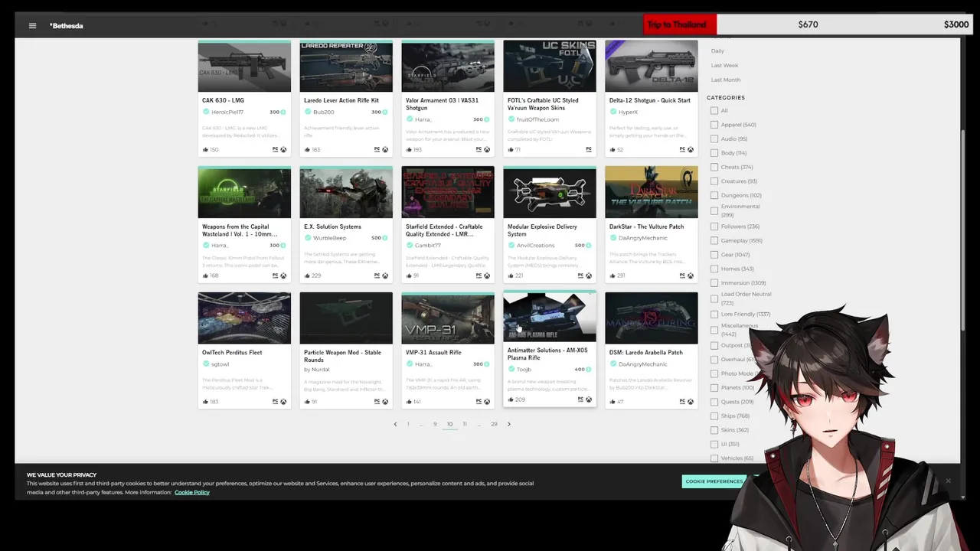
Task: Click credits coin icon next to 500 on E.X. Solution card
Action: [x=384, y=238]
